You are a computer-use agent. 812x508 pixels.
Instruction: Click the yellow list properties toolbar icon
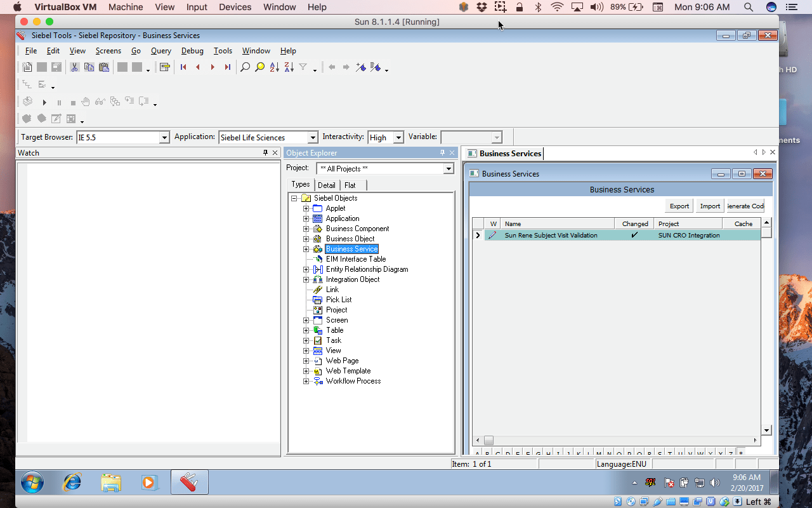click(165, 67)
